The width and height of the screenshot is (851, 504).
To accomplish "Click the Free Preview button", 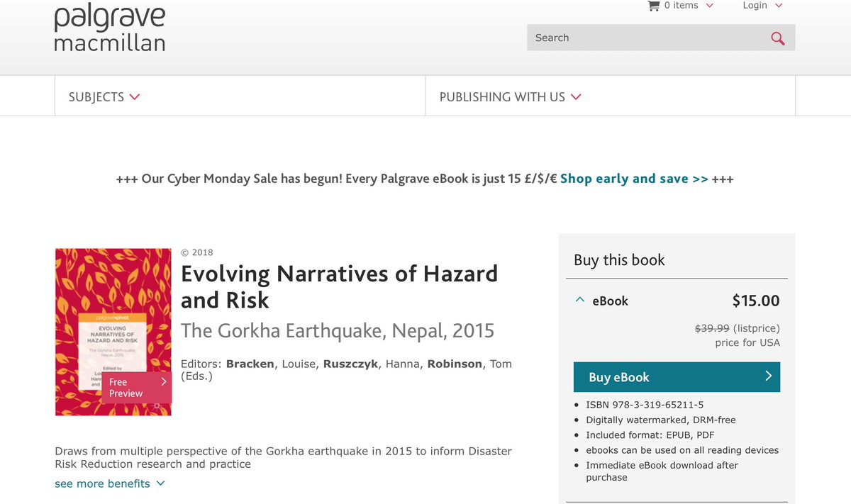I will [x=136, y=388].
